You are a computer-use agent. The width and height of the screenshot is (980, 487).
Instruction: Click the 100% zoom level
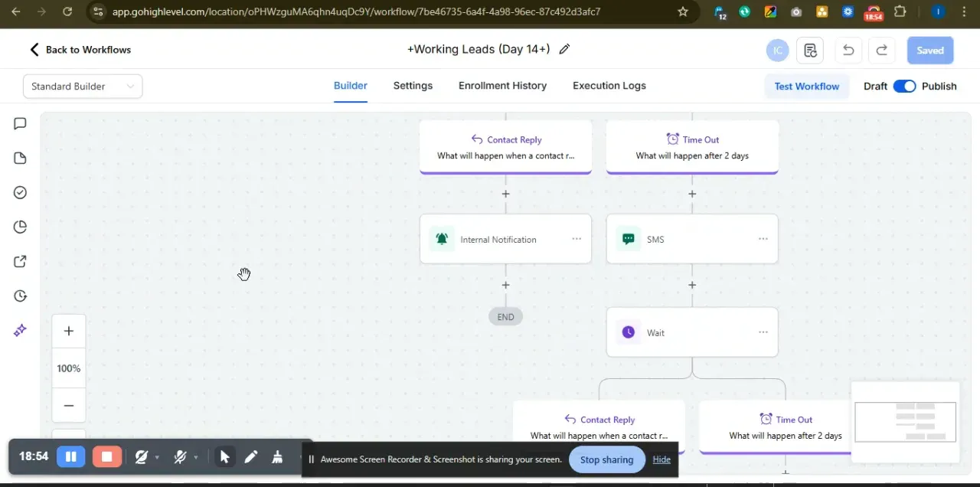[x=69, y=368]
